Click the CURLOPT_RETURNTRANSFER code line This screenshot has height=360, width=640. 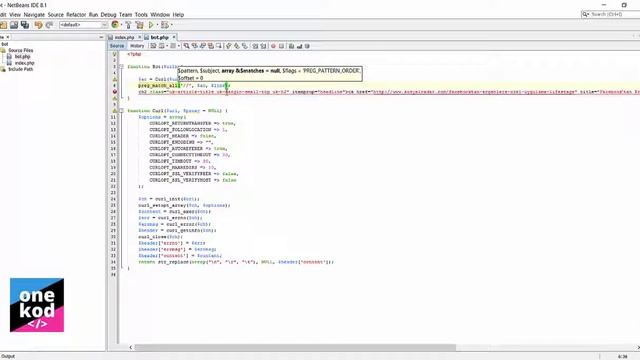(193, 123)
